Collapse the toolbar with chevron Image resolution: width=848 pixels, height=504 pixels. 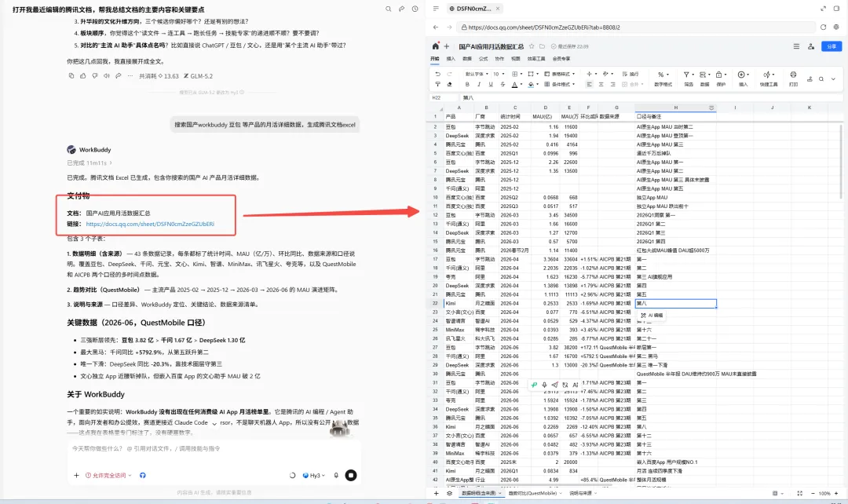pos(833,79)
